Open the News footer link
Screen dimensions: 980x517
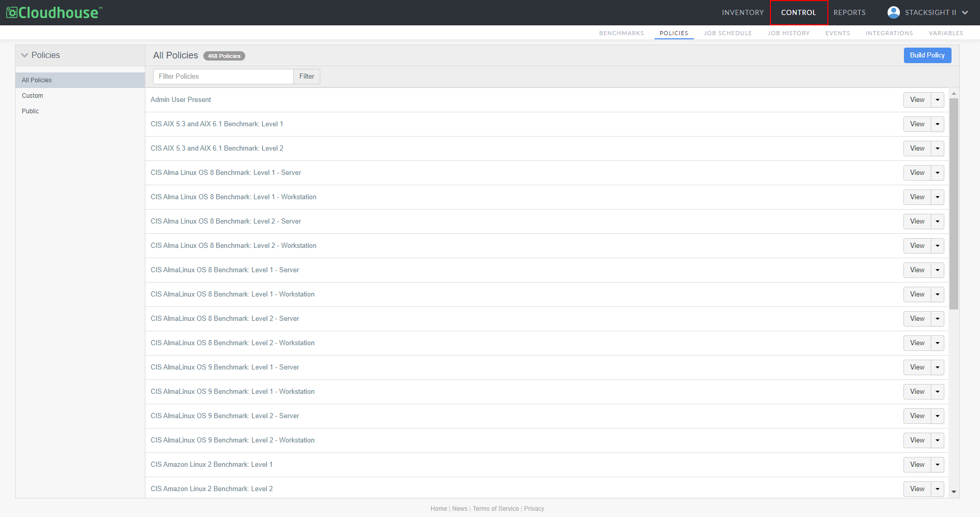pos(459,509)
